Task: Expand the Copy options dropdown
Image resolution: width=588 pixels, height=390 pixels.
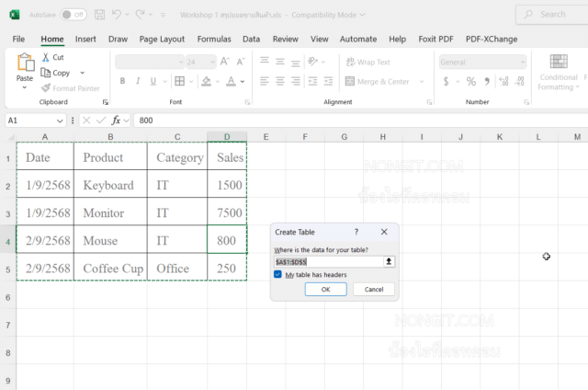Action: (x=82, y=73)
